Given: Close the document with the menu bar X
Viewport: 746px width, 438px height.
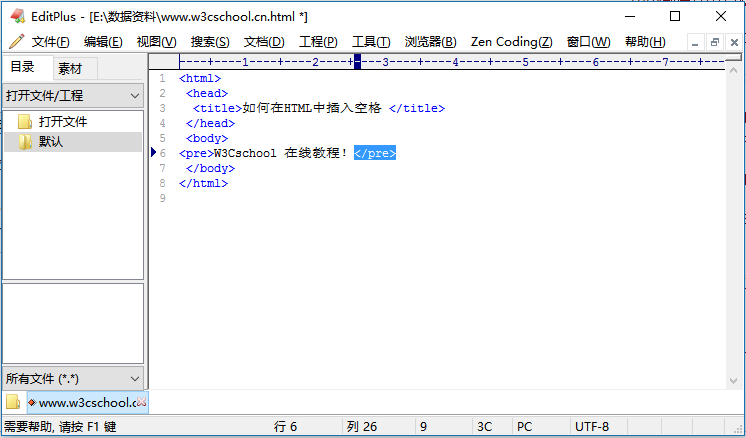Looking at the screenshot, I should click(734, 42).
